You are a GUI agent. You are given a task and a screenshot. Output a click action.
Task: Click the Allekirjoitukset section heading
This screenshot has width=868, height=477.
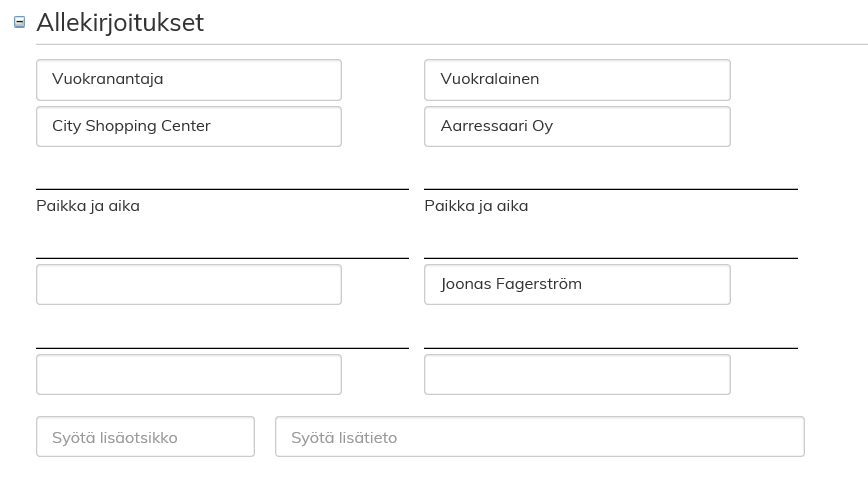[120, 22]
